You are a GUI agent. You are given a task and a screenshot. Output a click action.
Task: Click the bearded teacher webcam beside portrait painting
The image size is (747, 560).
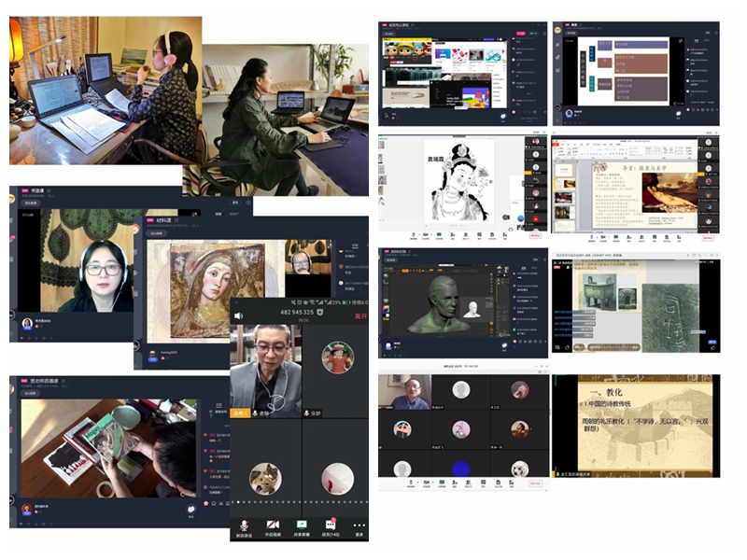[303, 263]
